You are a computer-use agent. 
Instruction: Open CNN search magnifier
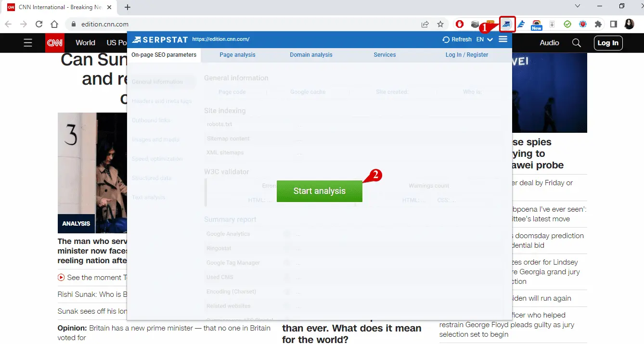coord(576,43)
